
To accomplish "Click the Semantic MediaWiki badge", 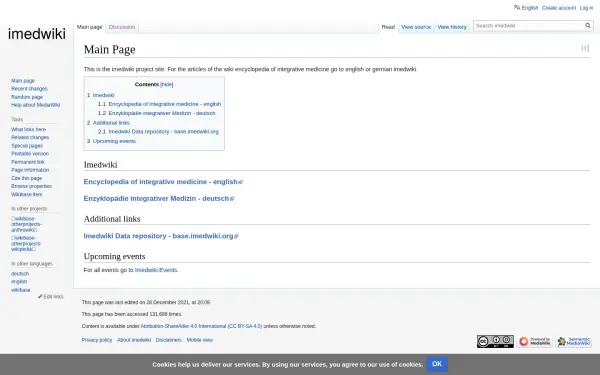I will (x=574, y=341).
